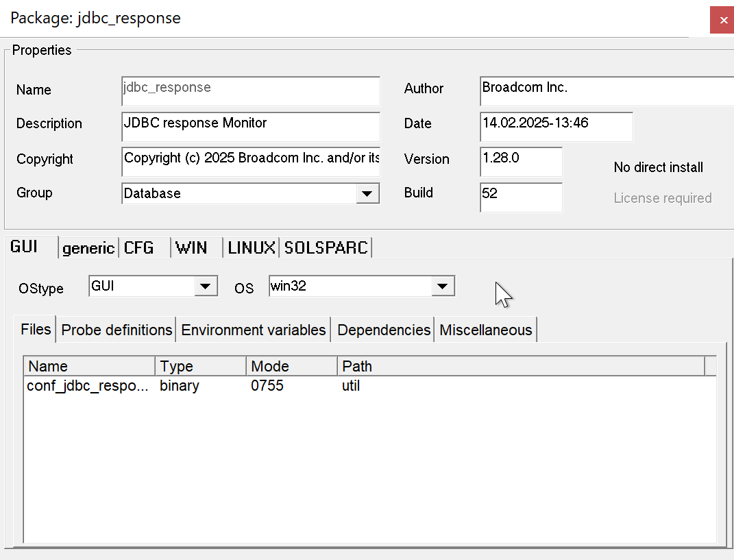Close the jdbc_response package window

click(722, 20)
